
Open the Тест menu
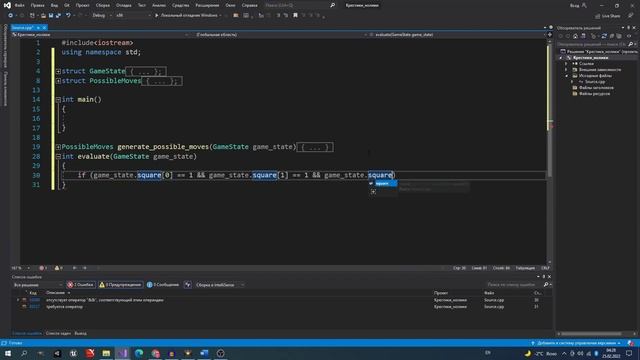(x=142, y=5)
